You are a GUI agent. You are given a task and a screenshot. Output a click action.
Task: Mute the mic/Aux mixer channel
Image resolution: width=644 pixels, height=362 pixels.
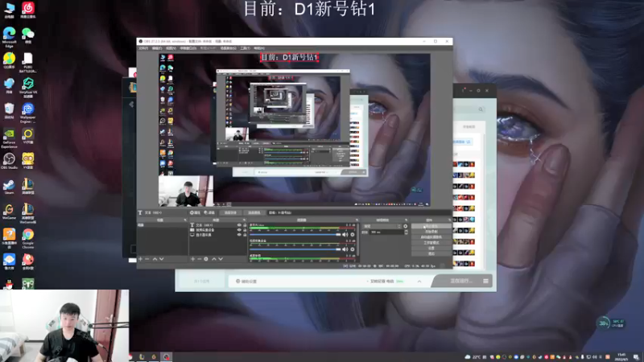tap(345, 235)
